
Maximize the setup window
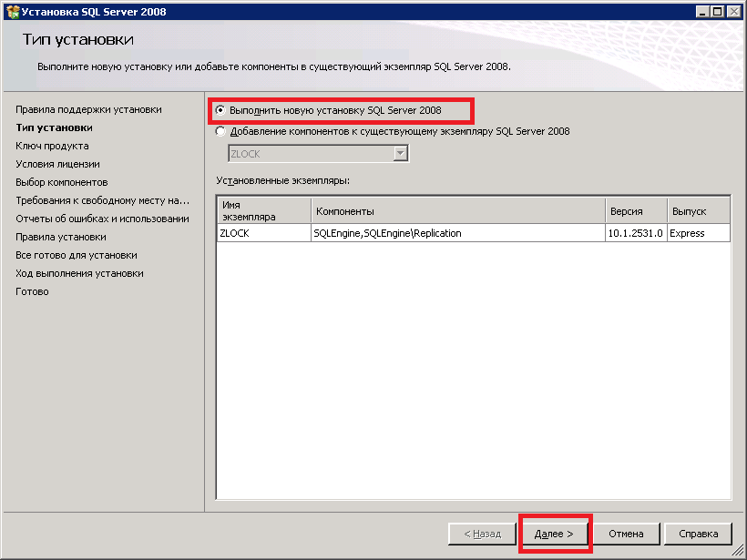click(719, 11)
